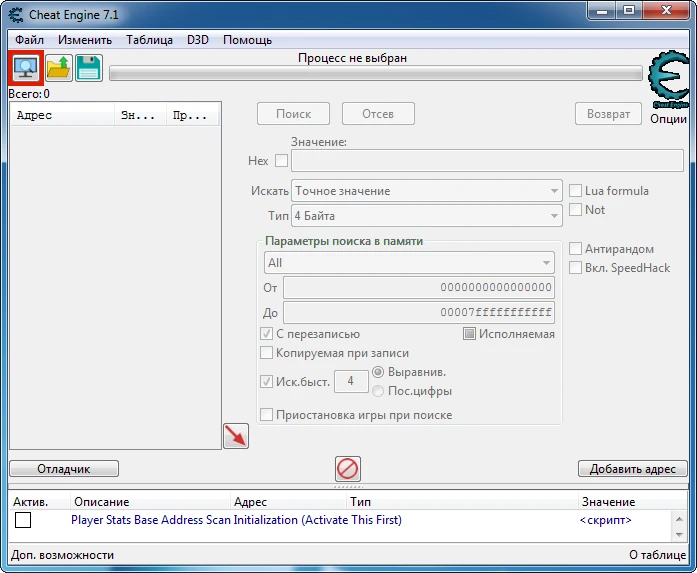Expand the Искать scan type dropdown
Viewport: 697px width, 573px height.
(427, 191)
